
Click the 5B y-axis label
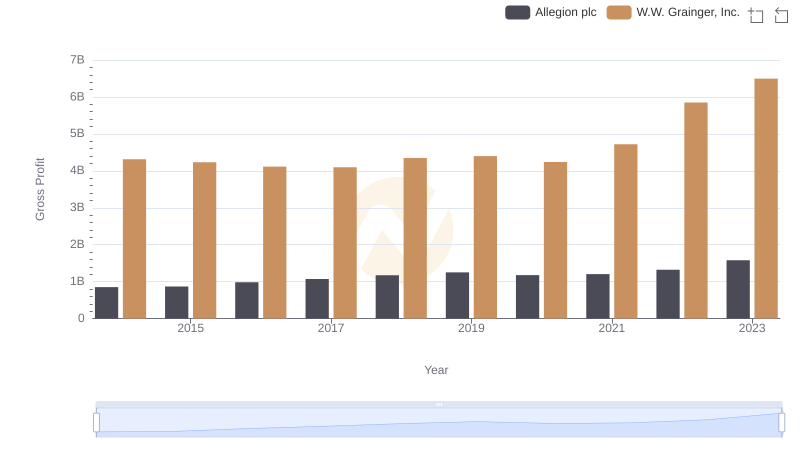point(77,134)
